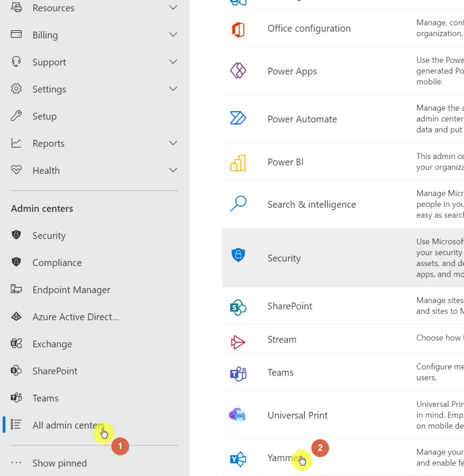Click the Resources printer icon in sidebar
Viewport: 464px width, 476px height.
(x=16, y=7)
